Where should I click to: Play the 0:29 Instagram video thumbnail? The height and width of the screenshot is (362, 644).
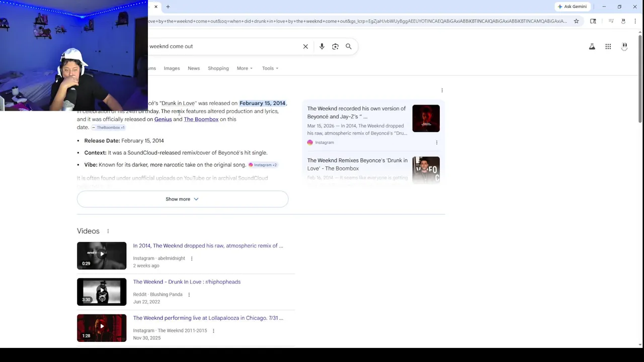pyautogui.click(x=102, y=255)
